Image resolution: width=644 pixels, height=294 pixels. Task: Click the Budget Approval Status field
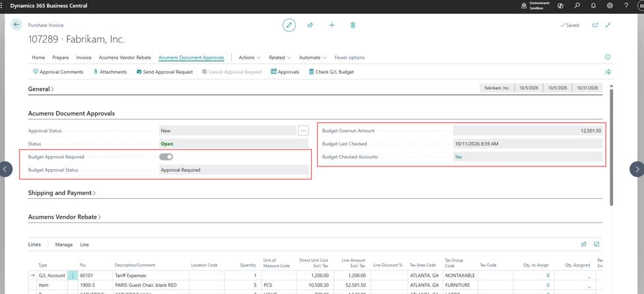tap(233, 170)
